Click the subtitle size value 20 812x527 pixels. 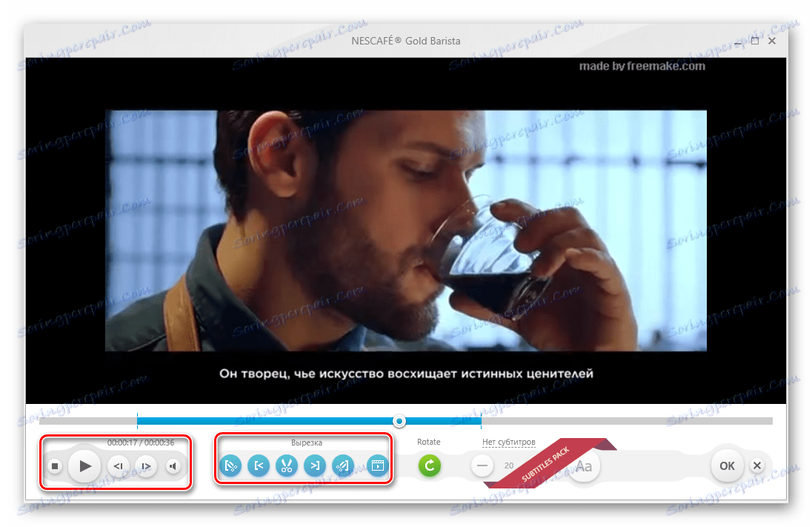(509, 465)
